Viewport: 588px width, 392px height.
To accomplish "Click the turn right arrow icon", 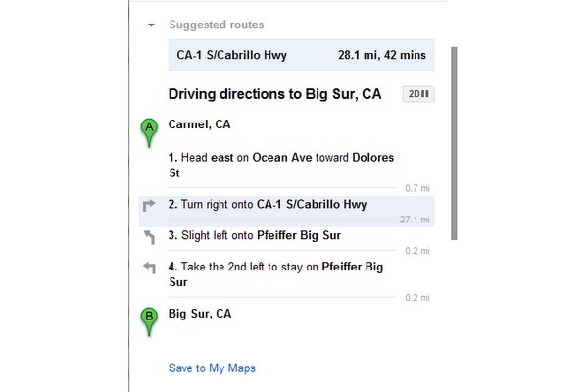I will coord(149,205).
